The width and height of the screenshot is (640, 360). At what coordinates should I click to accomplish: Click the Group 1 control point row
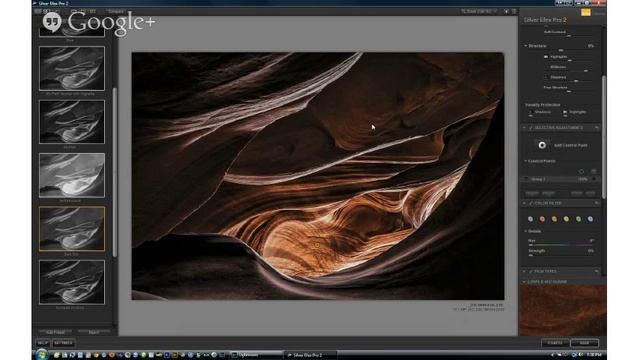point(561,179)
